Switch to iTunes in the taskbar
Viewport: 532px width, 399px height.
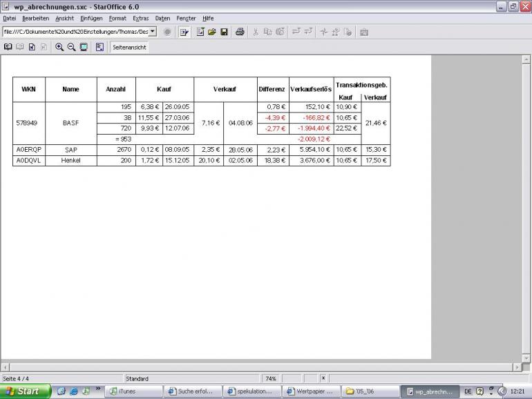point(133,391)
